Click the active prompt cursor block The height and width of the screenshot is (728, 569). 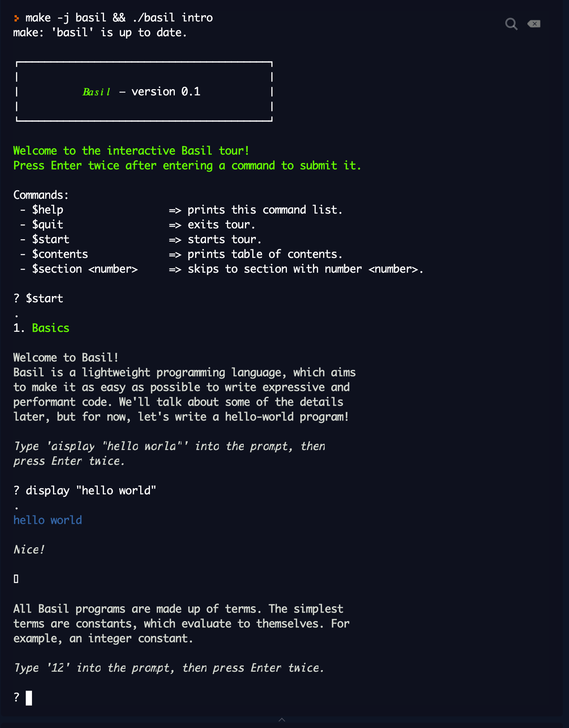[x=29, y=698]
